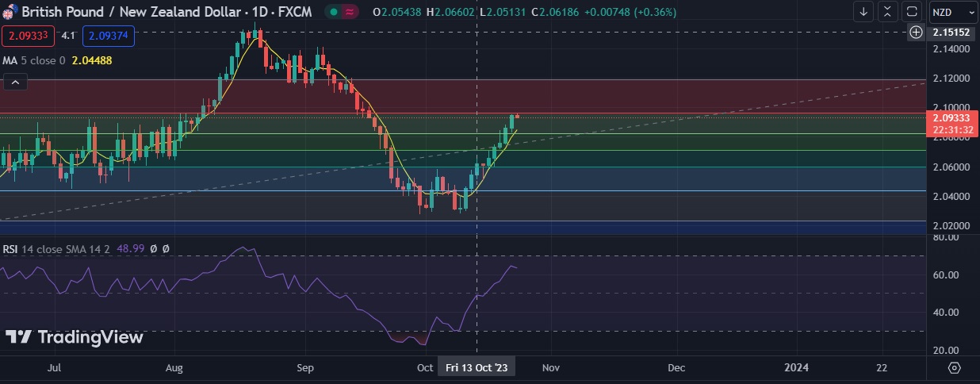This screenshot has height=384, width=980.
Task: Click the MA value 2.04488
Action: pyautogui.click(x=91, y=60)
